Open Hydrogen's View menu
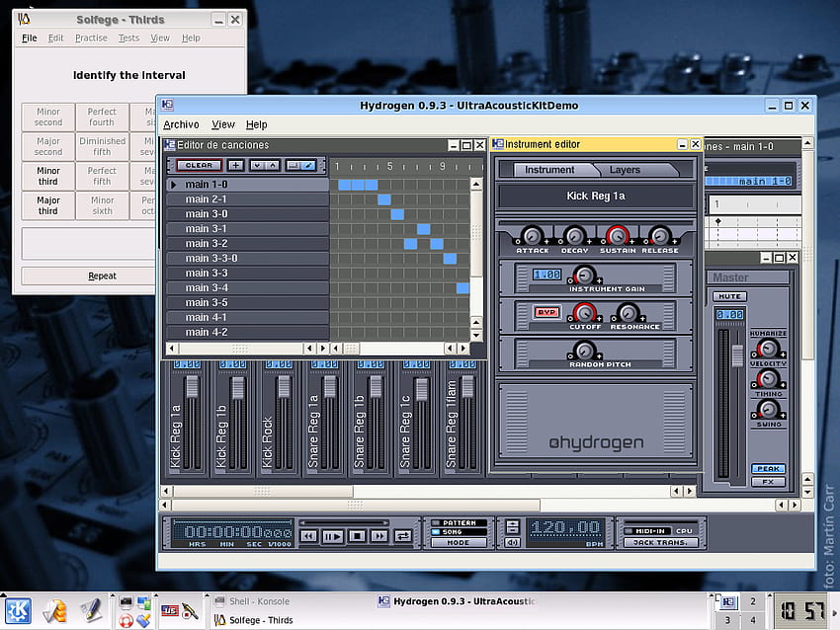Viewport: 840px width, 630px height. tap(223, 124)
